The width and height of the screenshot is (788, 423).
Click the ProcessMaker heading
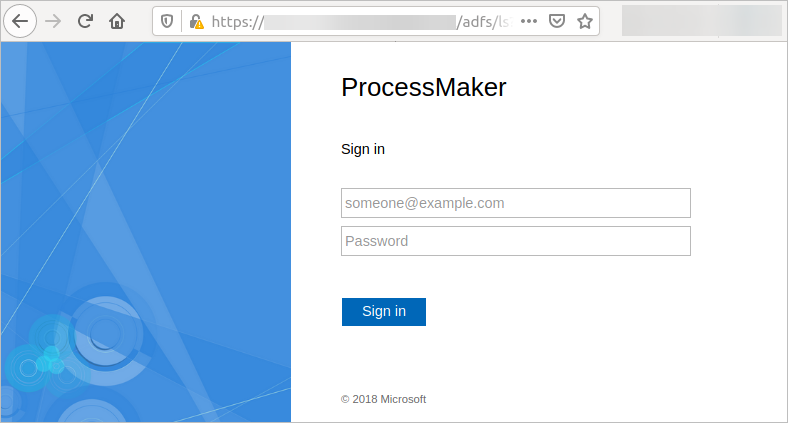424,88
